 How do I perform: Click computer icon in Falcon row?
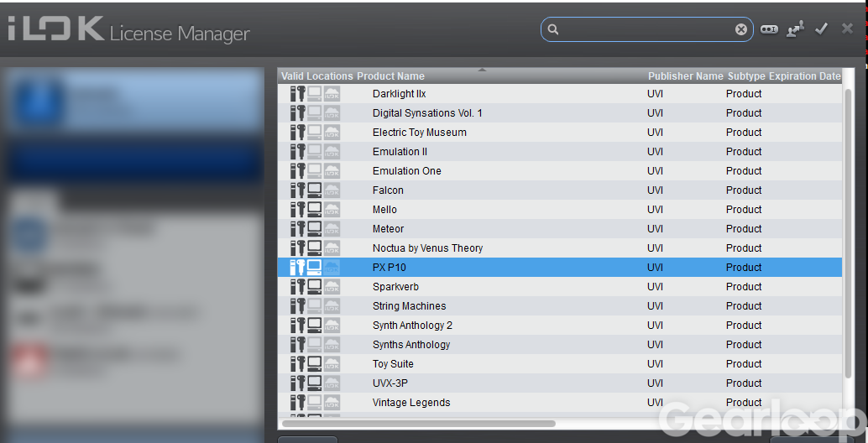(x=315, y=190)
